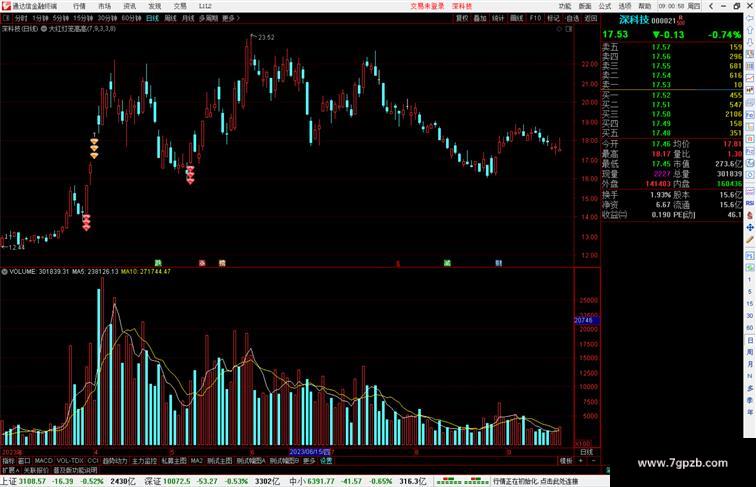This screenshot has width=756, height=487.
Task: Add stock to 自选
Action: (x=572, y=18)
